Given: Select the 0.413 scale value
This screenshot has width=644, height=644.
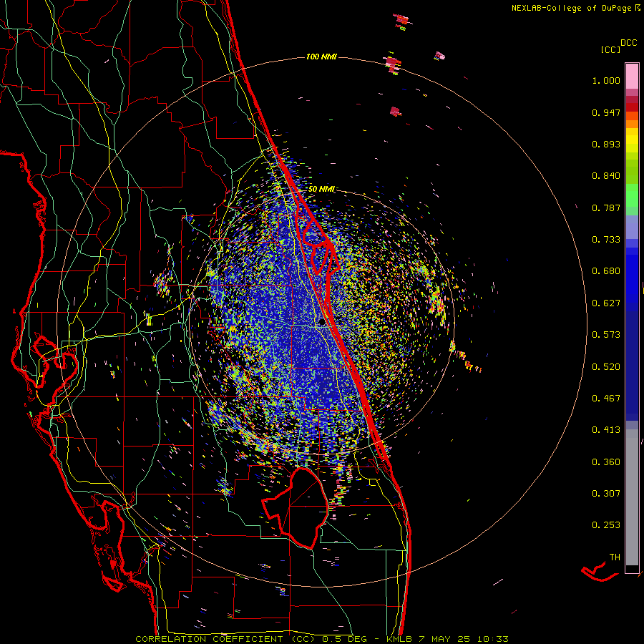Looking at the screenshot, I should [606, 430].
